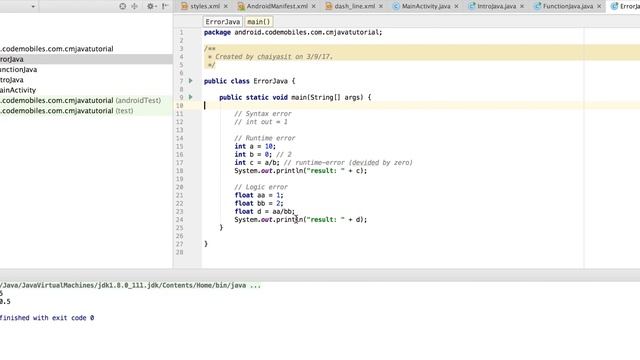Click the 'int b = 0;' statement
The height and width of the screenshot is (360, 640).
coord(253,154)
